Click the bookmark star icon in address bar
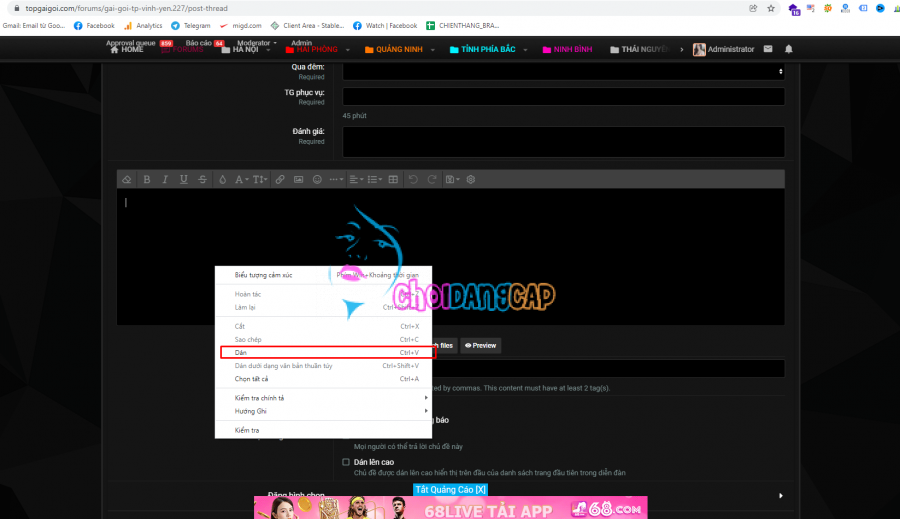 coord(771,8)
